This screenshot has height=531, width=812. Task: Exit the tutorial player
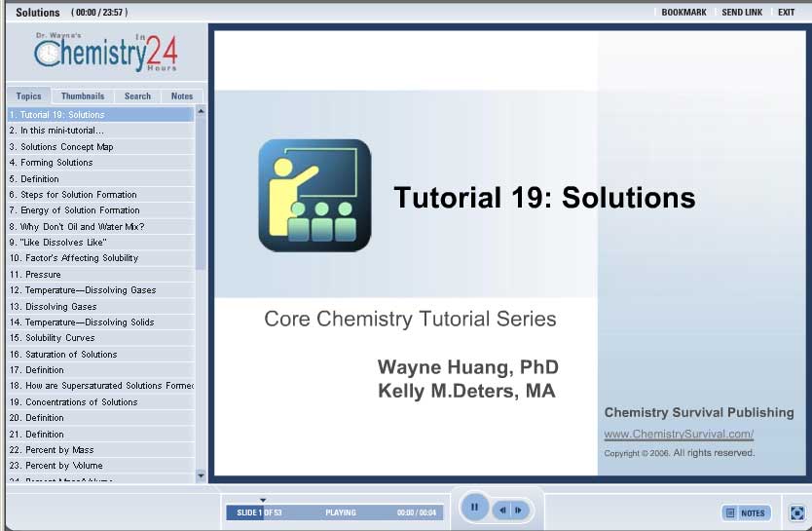[786, 13]
